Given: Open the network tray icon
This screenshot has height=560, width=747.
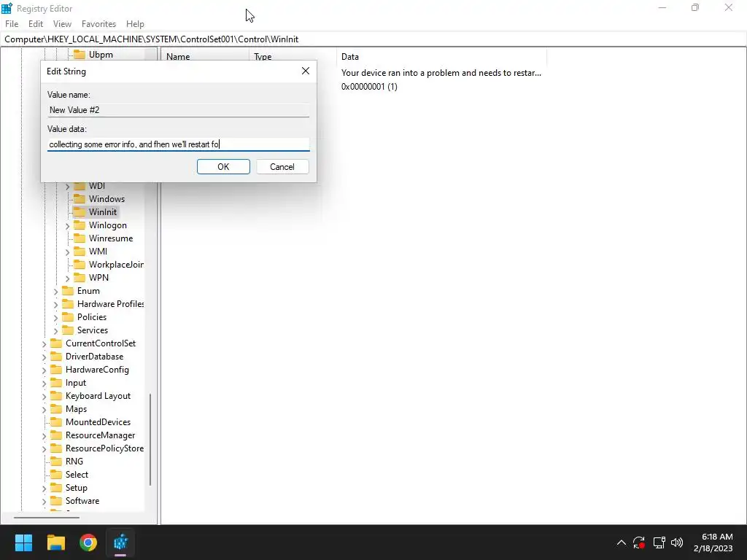Looking at the screenshot, I should pos(659,542).
